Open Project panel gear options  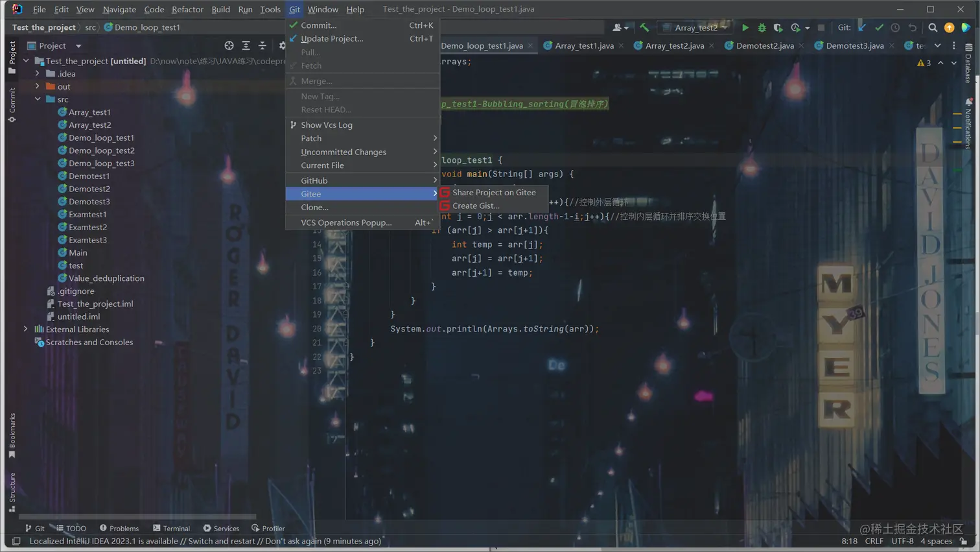point(282,45)
